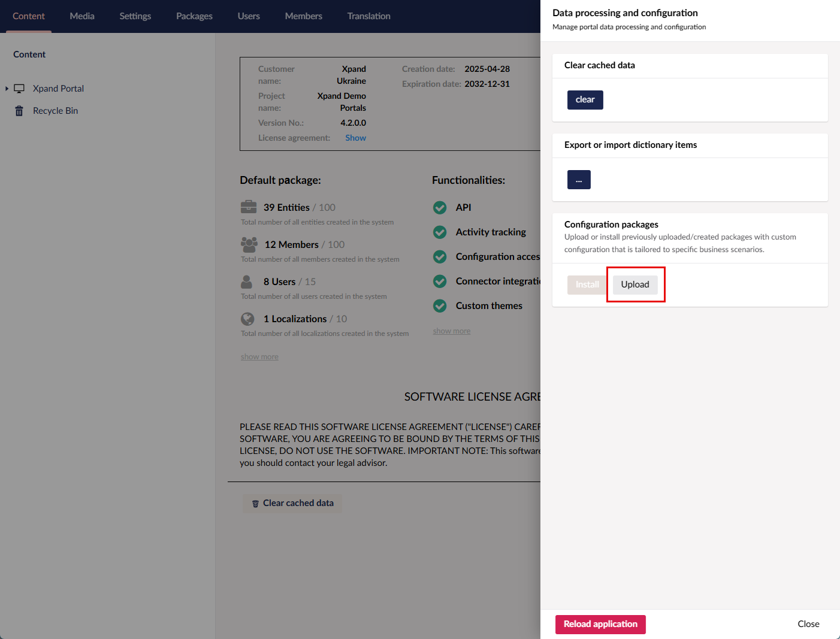Click the Data processing and configuration title

625,13
